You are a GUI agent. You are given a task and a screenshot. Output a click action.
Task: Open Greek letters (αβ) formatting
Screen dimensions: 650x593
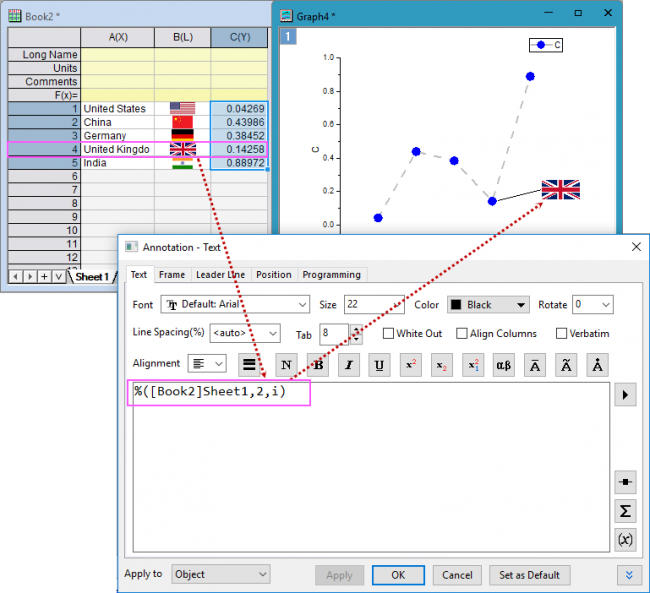pyautogui.click(x=504, y=365)
